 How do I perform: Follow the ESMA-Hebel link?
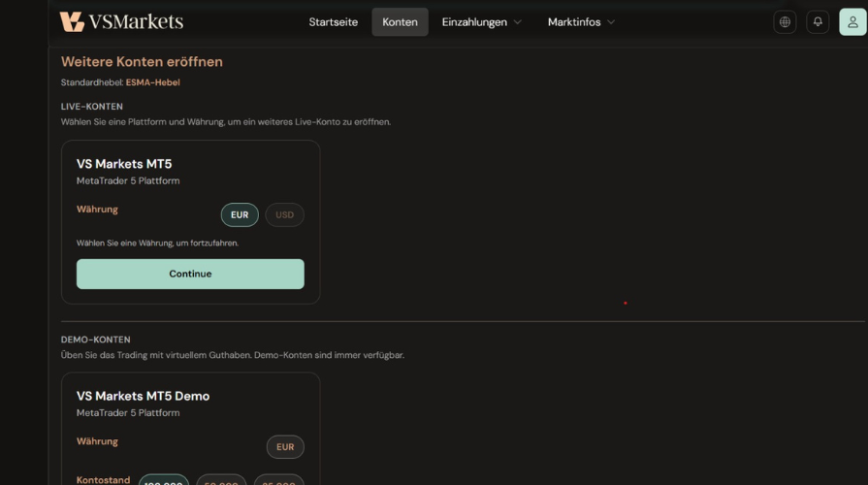152,82
